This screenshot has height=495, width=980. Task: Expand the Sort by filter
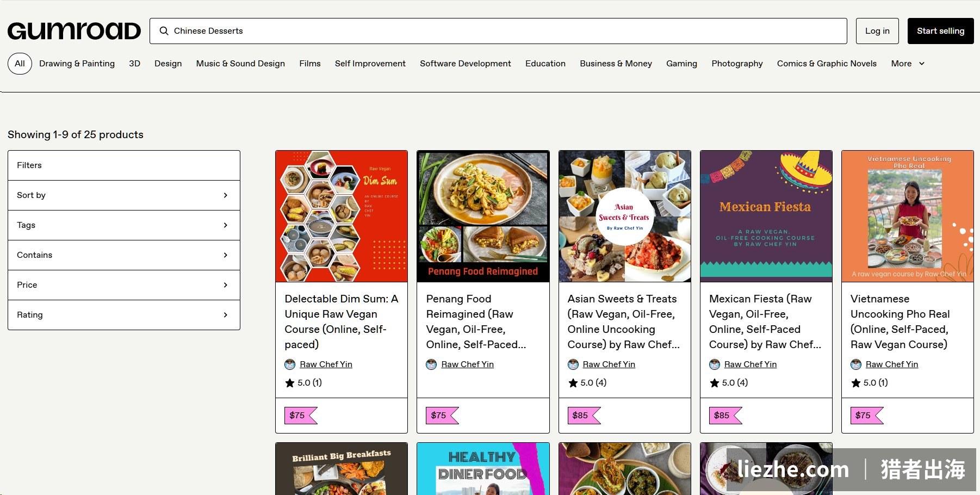pos(124,195)
